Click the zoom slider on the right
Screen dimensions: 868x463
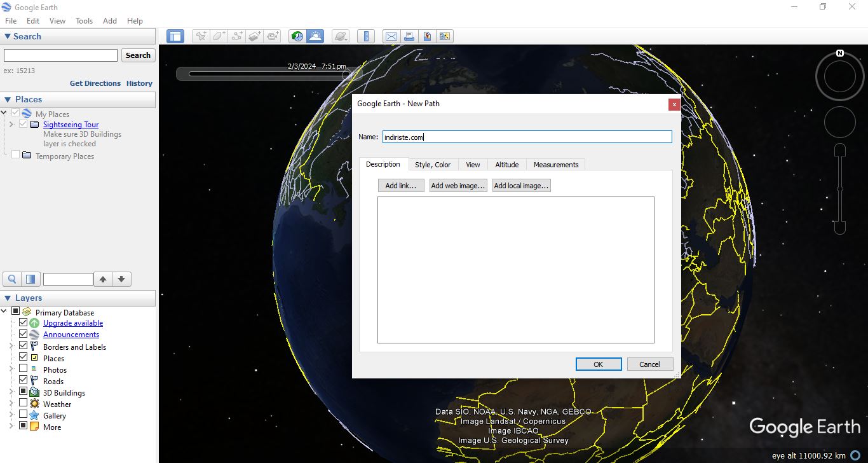point(840,189)
